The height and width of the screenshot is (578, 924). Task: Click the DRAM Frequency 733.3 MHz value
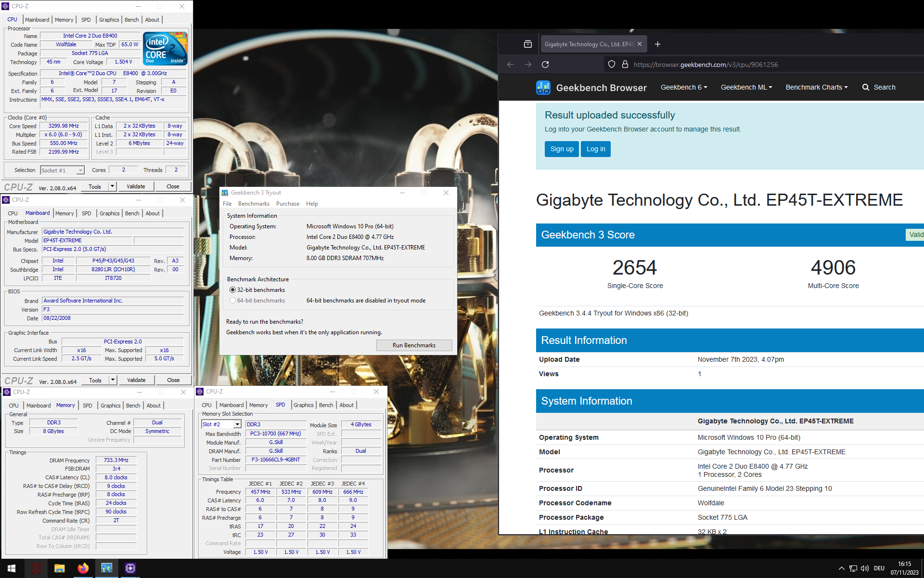(116, 460)
